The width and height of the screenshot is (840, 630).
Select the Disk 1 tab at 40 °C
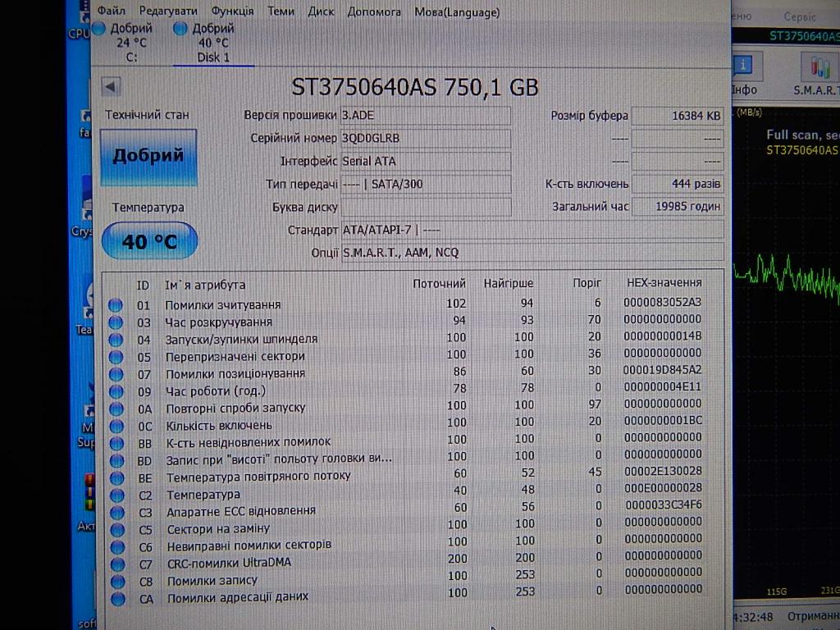(x=213, y=43)
